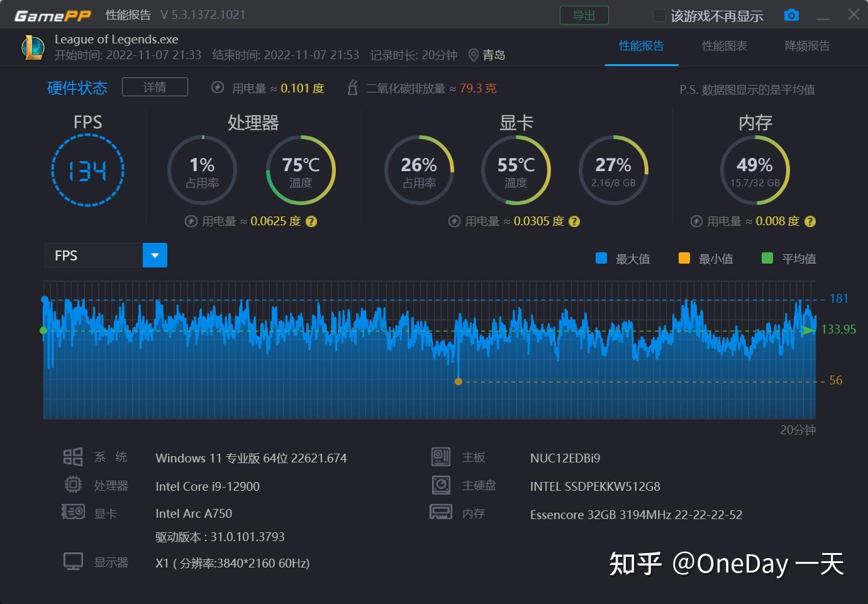868x604 pixels.
Task: Click the minimum FPS orange marker point
Action: point(459,381)
